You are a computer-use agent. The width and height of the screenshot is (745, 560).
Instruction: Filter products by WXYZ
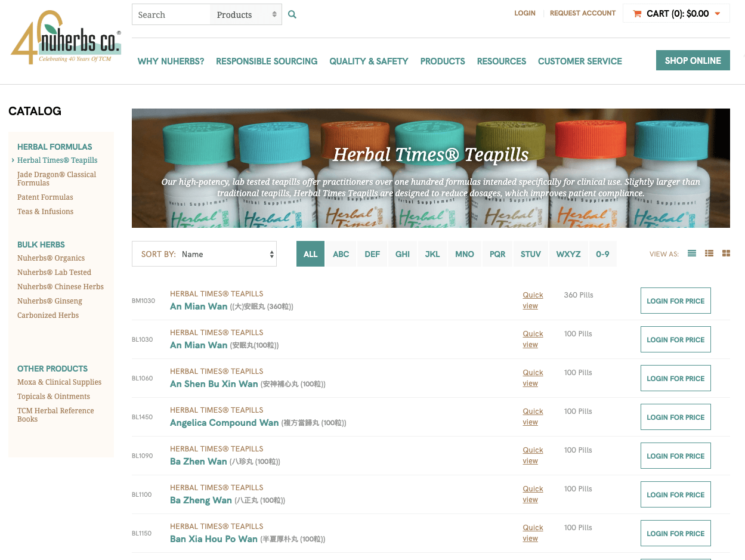click(568, 254)
